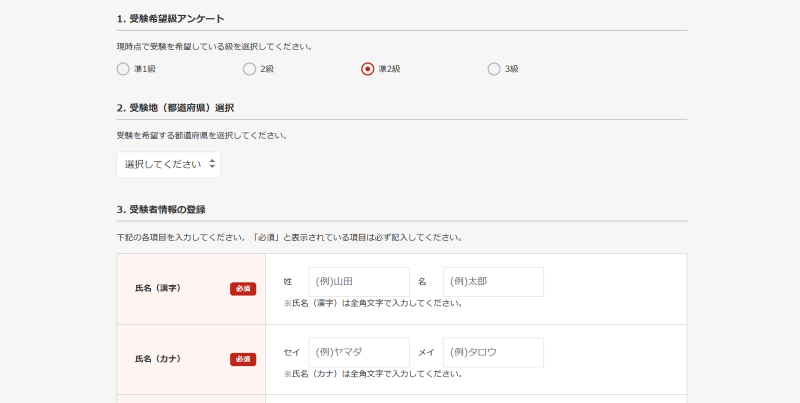Click the text 受験を希望する都道府県を選択してください。
Image resolution: width=800 pixels, height=403 pixels.
(202, 136)
